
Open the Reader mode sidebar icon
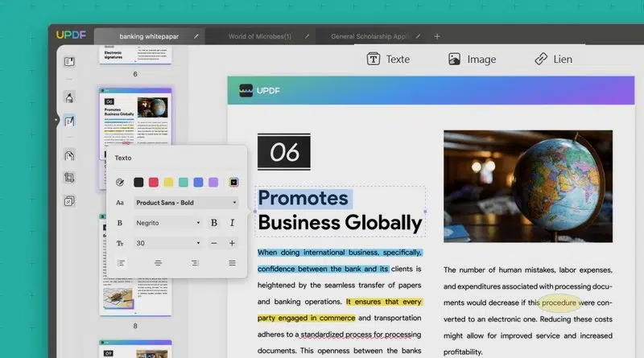[69, 62]
